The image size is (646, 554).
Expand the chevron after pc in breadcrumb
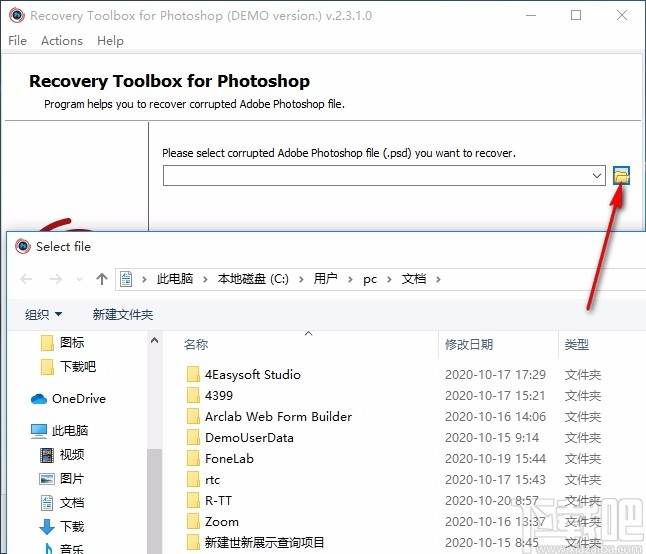(389, 280)
